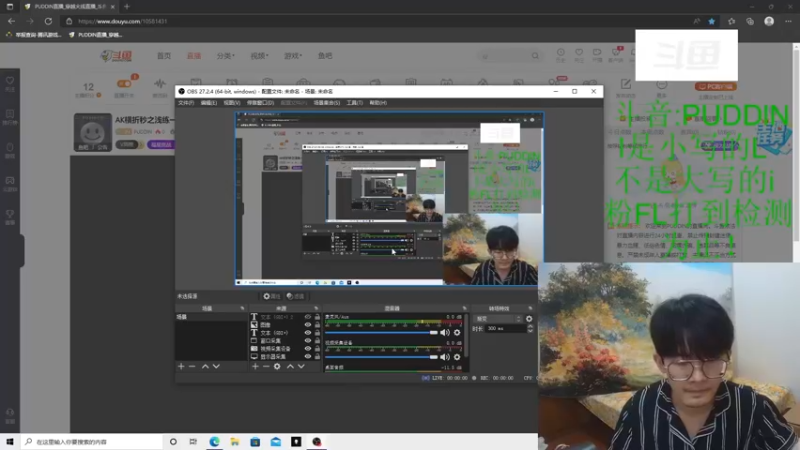
Task: Move the selected source down in the list
Action: (301, 366)
